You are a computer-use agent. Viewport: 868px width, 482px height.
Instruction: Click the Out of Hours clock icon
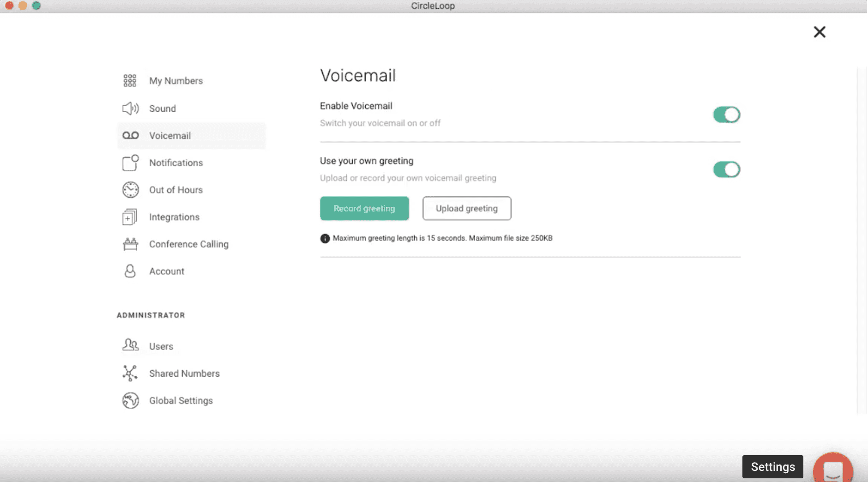click(x=130, y=190)
